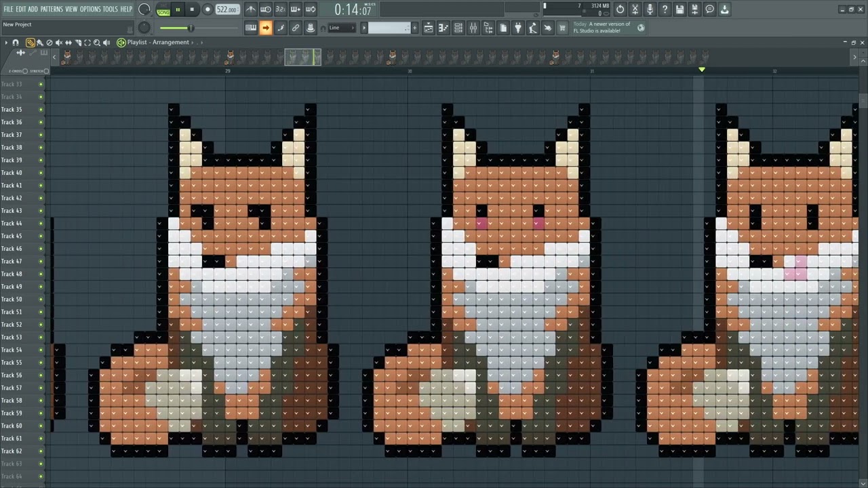Viewport: 868px width, 488px height.
Task: Open the FILE menu
Action: point(8,9)
